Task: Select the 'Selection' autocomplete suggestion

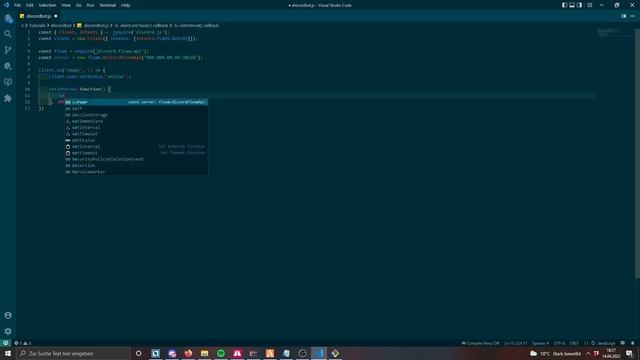Action: (x=136, y=165)
